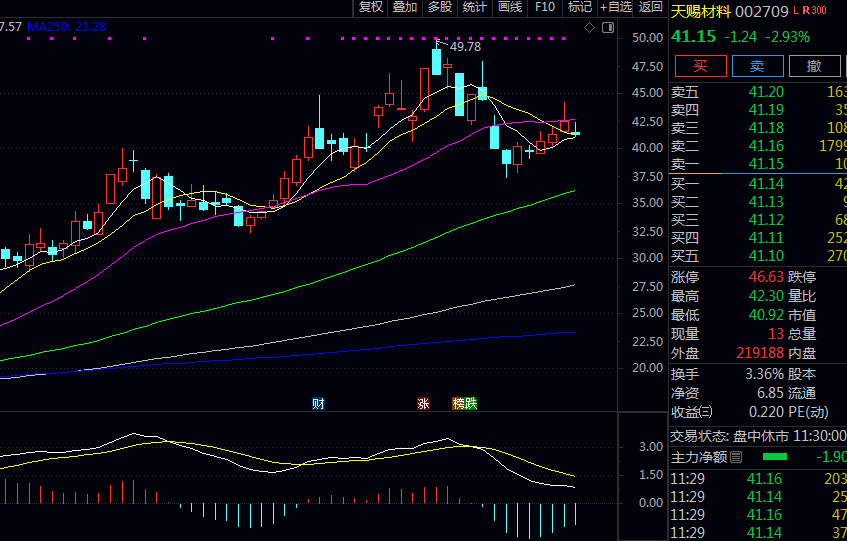Open the 复权 price adjustment menu
This screenshot has width=847, height=541.
(x=371, y=7)
